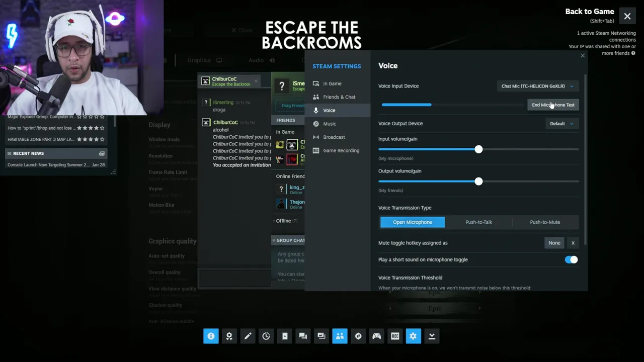The height and width of the screenshot is (362, 644).
Task: Open Broadcast settings section
Action: pyautogui.click(x=337, y=137)
